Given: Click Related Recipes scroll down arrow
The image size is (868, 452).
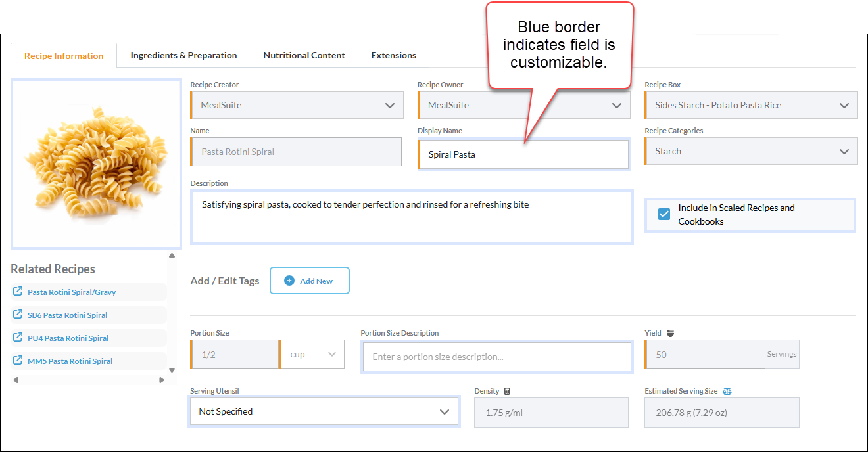Looking at the screenshot, I should [172, 370].
